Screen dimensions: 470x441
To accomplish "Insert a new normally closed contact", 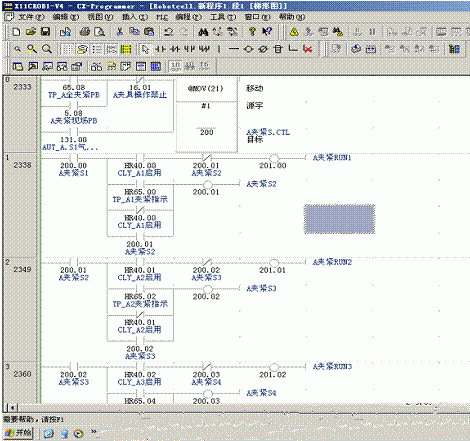I will tap(175, 49).
